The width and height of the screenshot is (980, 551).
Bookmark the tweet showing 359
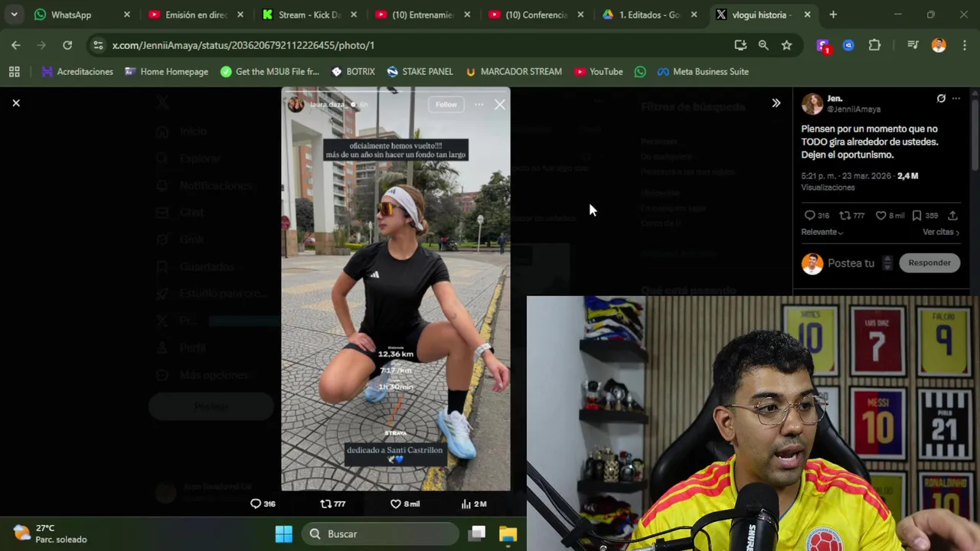click(925, 216)
